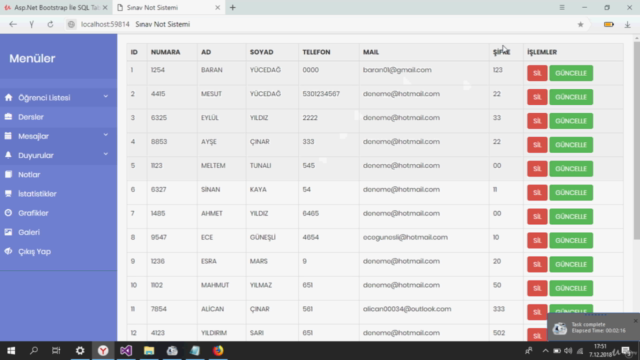Open taskbar volume control
Screen dimensions: 640x360
[x=568, y=351]
